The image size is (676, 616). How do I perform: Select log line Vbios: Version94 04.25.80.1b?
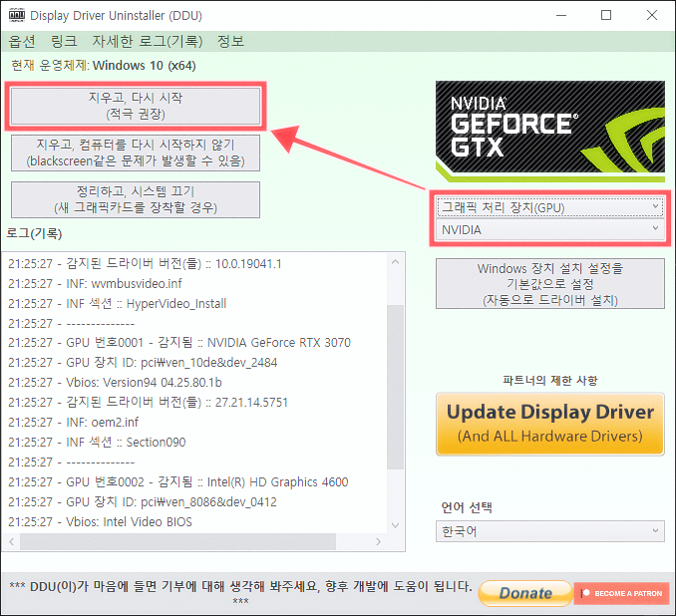pyautogui.click(x=115, y=383)
